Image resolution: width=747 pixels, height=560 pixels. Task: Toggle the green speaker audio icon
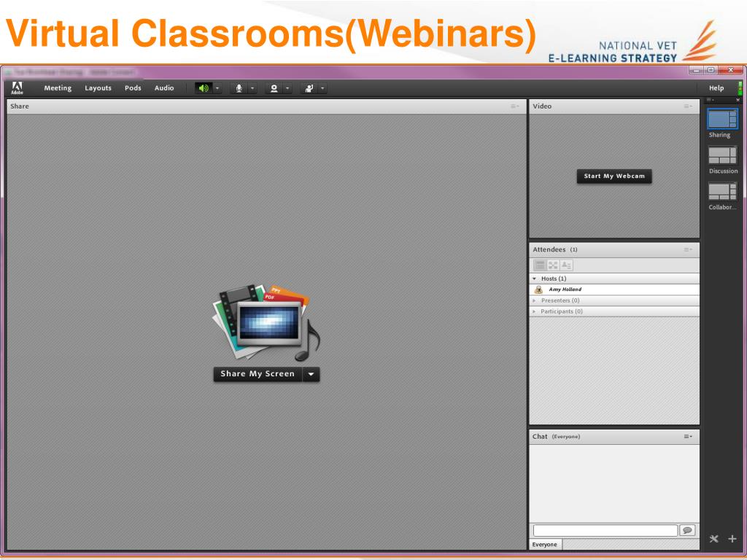tap(204, 88)
